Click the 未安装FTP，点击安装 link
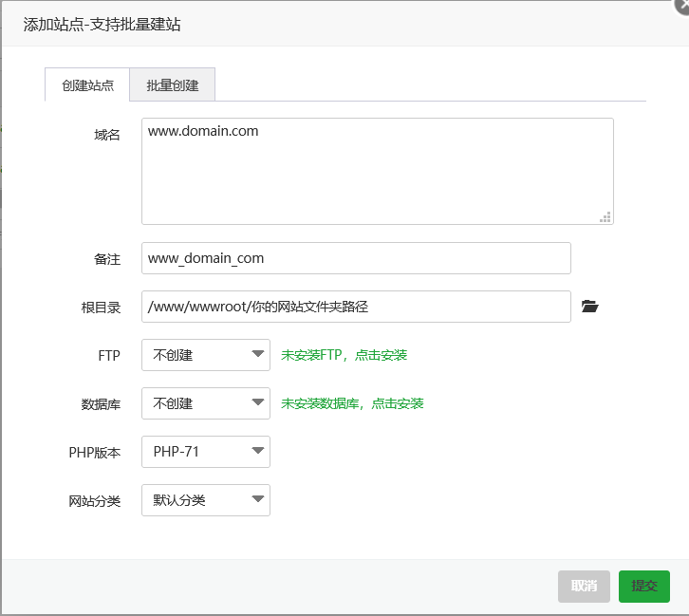Image resolution: width=689 pixels, height=616 pixels. point(344,355)
